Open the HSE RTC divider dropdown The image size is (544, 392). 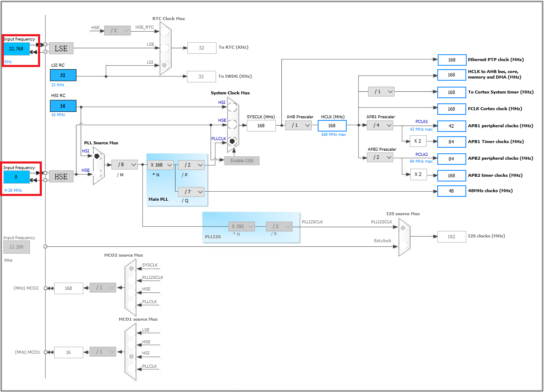117,30
